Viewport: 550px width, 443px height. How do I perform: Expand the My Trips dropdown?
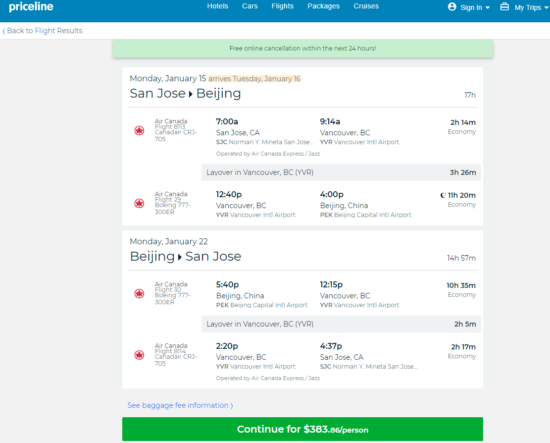pos(531,7)
